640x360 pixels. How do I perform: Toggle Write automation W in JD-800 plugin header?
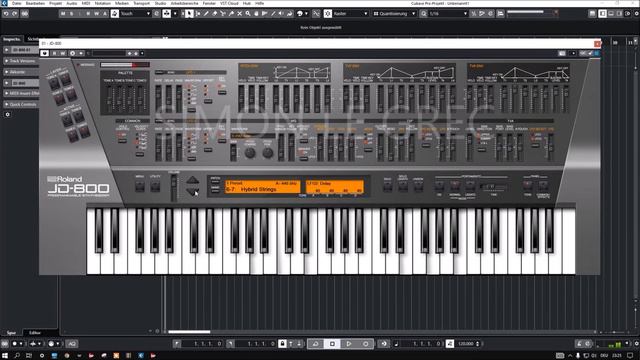(62, 53)
